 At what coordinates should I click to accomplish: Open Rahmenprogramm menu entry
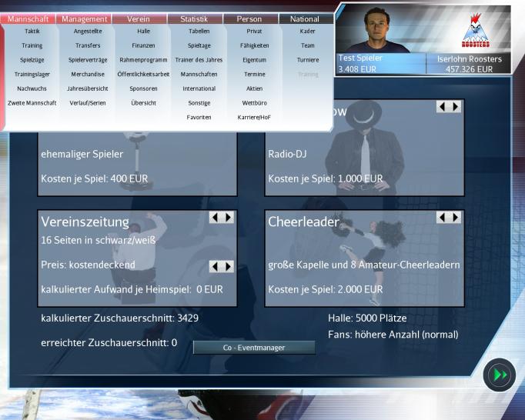point(143,60)
